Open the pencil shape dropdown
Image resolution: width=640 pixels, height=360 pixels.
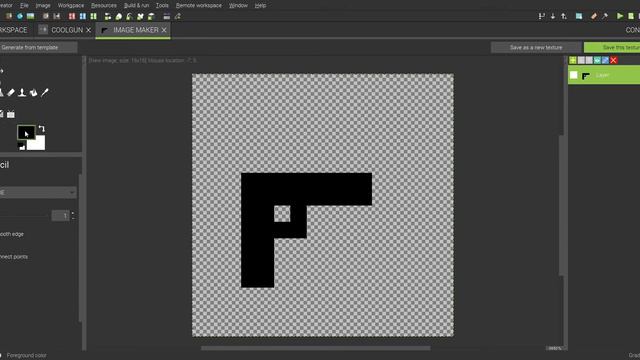[x=38, y=192]
